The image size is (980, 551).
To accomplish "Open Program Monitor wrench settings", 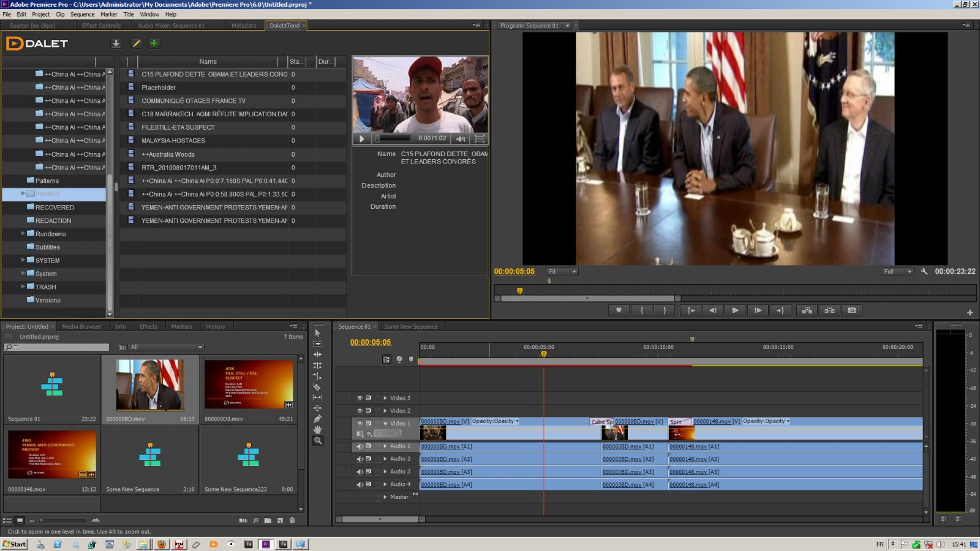I will pos(924,271).
